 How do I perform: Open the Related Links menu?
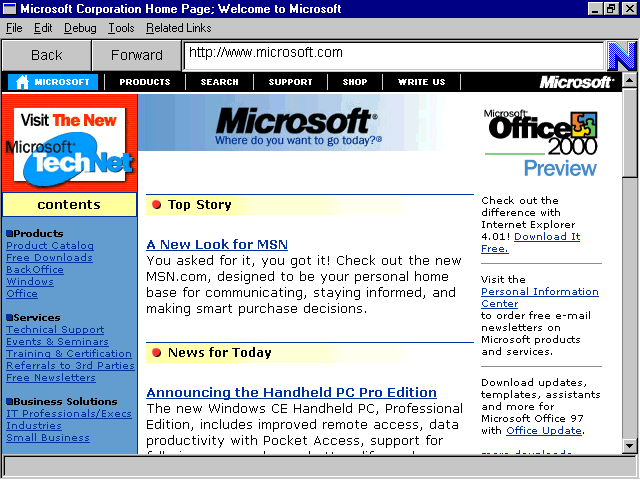click(x=179, y=28)
